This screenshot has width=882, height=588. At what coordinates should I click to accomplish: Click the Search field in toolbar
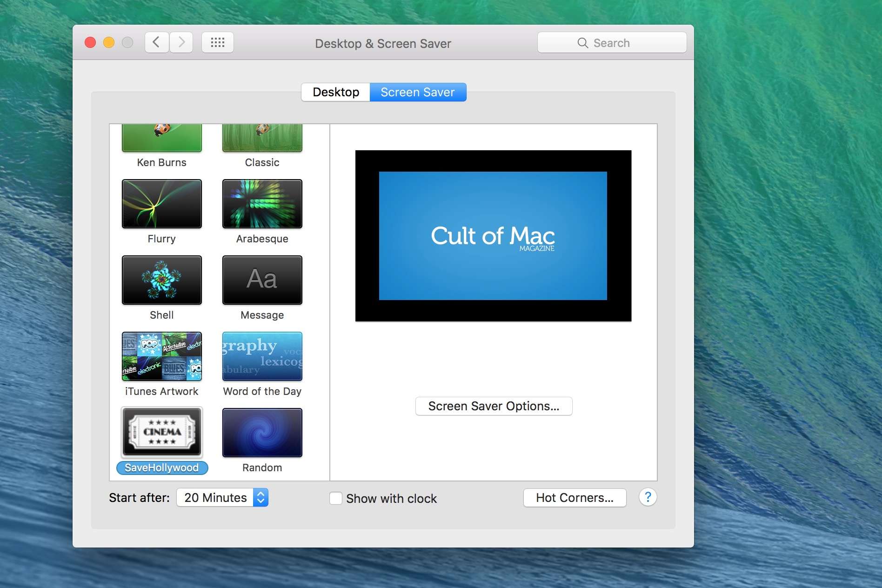pyautogui.click(x=612, y=43)
